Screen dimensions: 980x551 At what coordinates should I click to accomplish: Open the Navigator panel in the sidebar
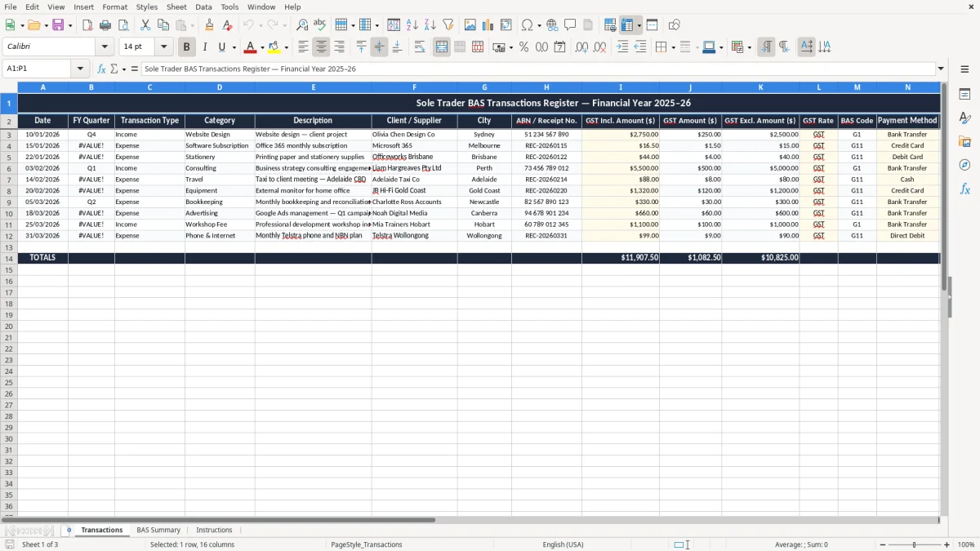point(964,165)
